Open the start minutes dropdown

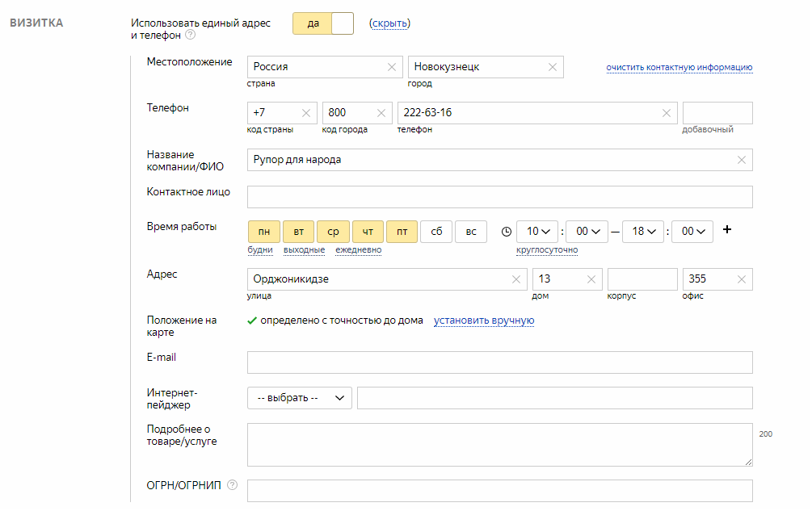(587, 232)
